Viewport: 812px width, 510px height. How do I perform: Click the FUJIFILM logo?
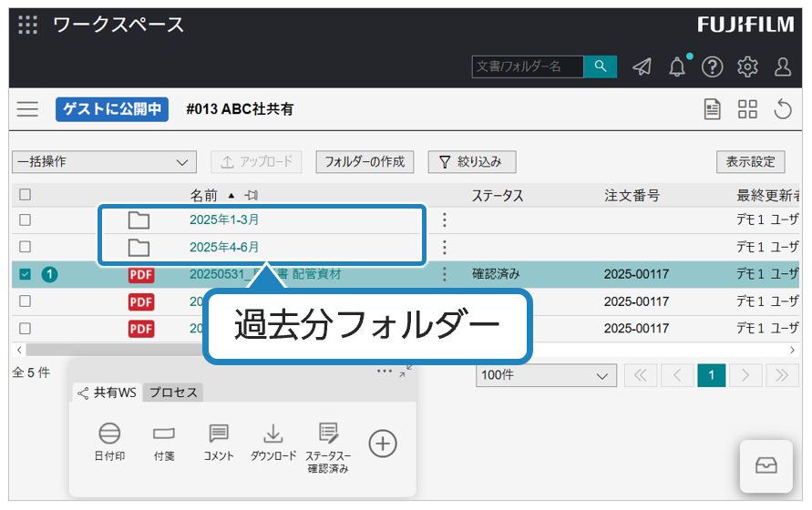coord(745,25)
